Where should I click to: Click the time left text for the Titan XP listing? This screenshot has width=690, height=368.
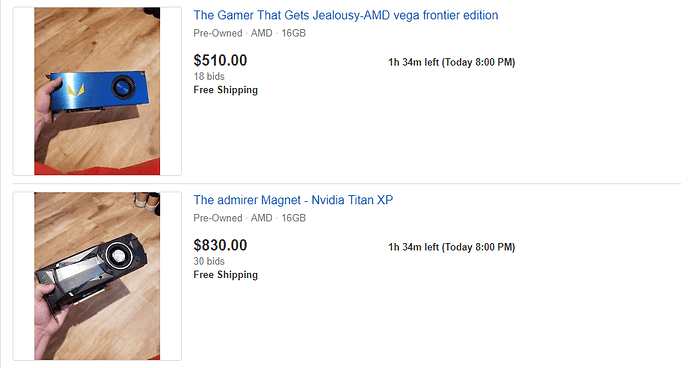(451, 247)
